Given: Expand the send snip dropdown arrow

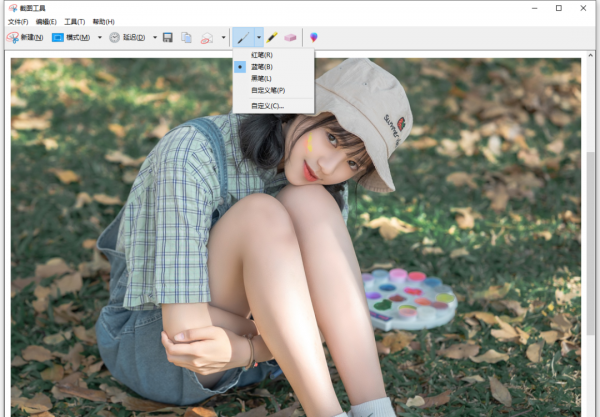Looking at the screenshot, I should click(223, 37).
